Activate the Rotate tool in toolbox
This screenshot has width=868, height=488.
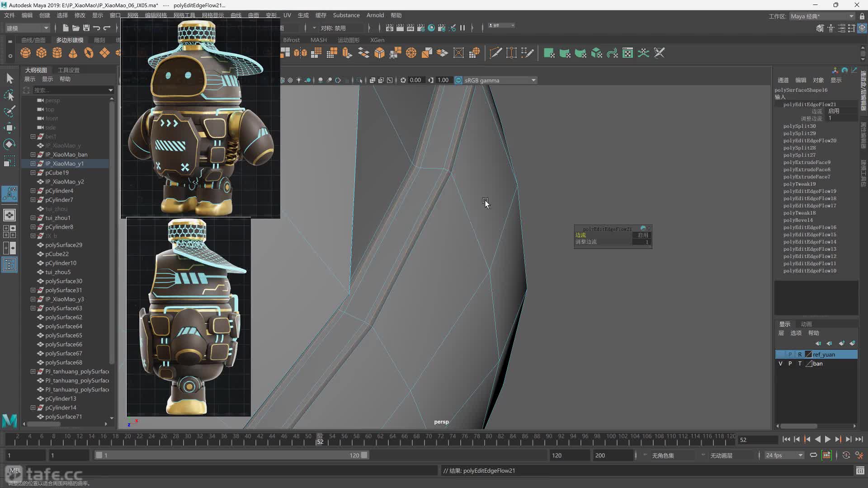point(9,145)
